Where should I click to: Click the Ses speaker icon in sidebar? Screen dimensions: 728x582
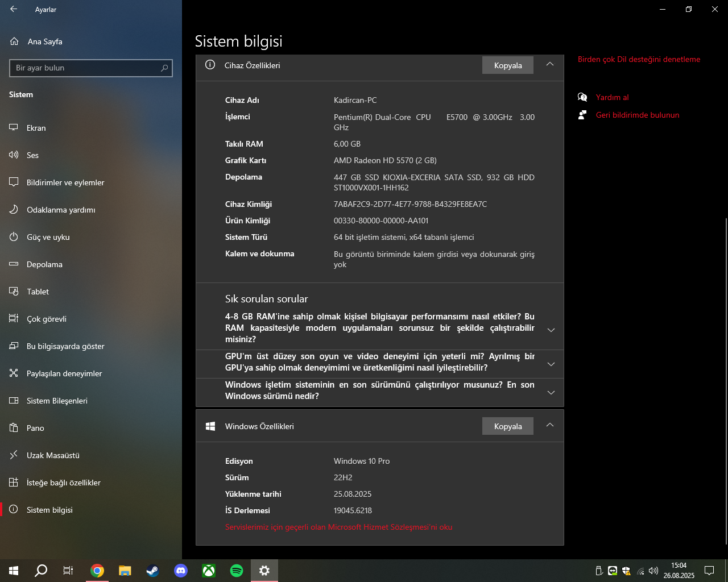[x=14, y=155]
